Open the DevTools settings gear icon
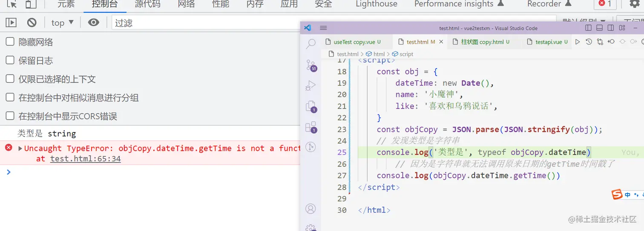The height and width of the screenshot is (231, 644). [x=634, y=4]
